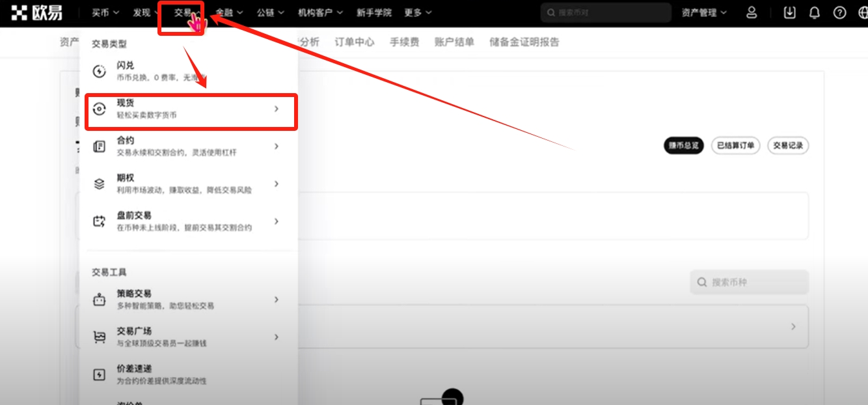The image size is (868, 405).
Task: Open the language globe icon
Action: click(862, 12)
